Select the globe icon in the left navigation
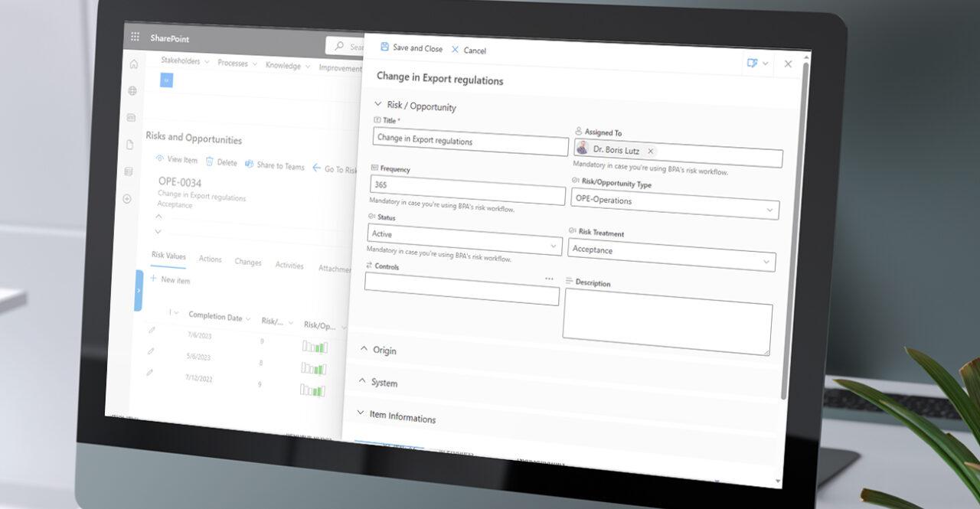Image resolution: width=980 pixels, height=509 pixels. click(x=132, y=90)
